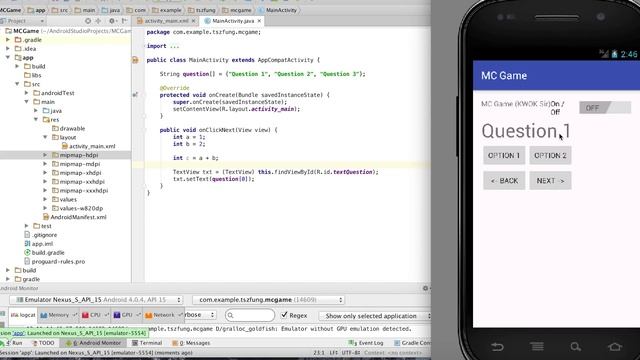Open the logcat tab in Android Monitor

tap(23, 315)
